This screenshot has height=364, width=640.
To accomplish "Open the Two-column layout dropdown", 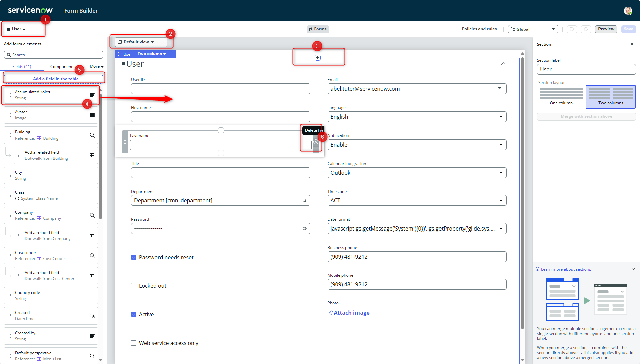I will [x=152, y=54].
